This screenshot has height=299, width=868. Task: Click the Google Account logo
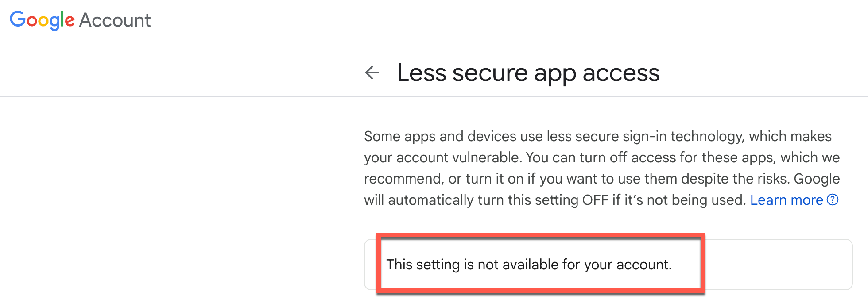(x=80, y=20)
